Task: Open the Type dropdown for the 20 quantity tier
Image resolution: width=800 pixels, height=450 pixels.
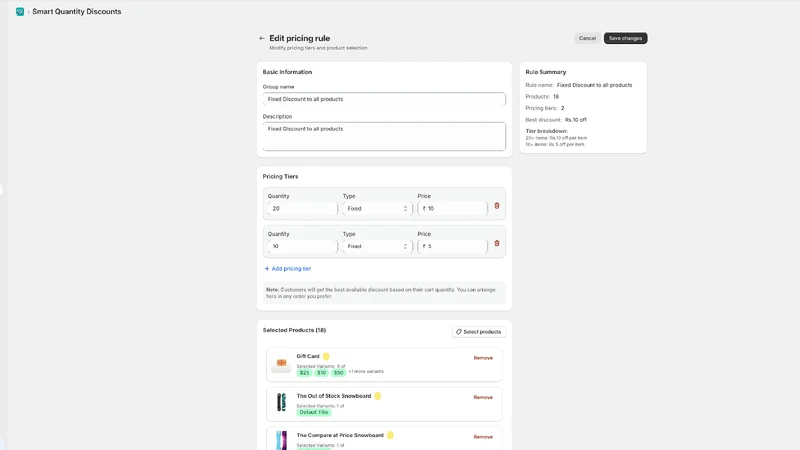Action: [x=377, y=209]
